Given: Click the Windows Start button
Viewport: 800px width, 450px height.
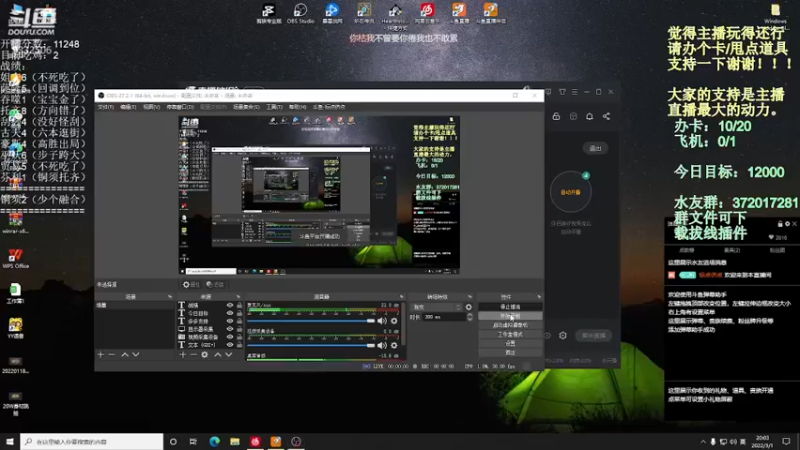Looking at the screenshot, I should pos(10,441).
